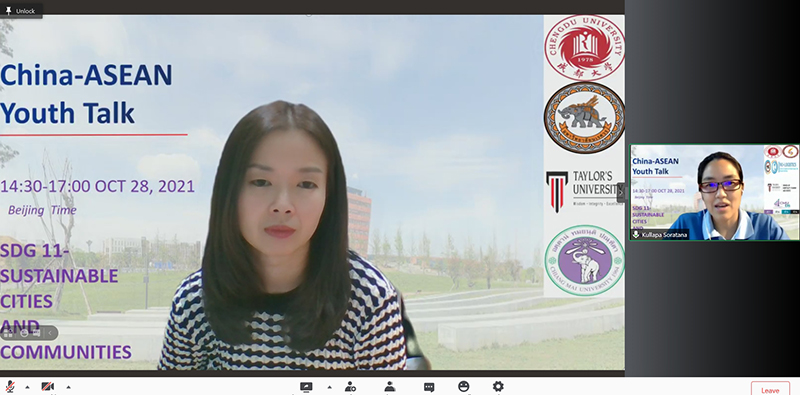Leave the meeting
This screenshot has height=395, width=800.
point(770,390)
